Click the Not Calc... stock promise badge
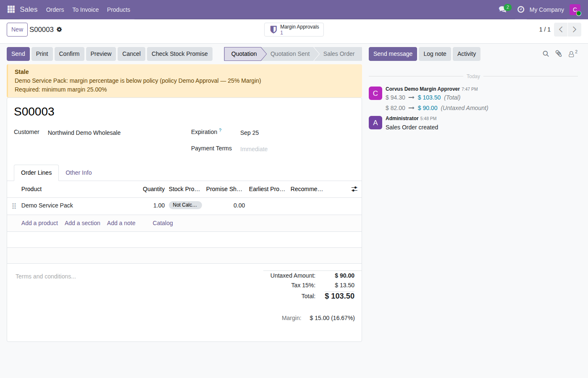Screen dimensions: 588x378 (x=185, y=205)
